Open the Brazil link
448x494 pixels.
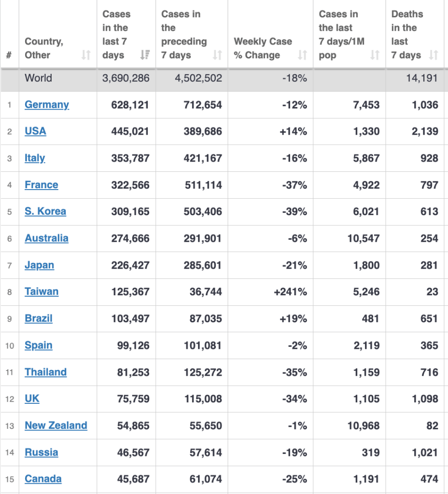39,318
